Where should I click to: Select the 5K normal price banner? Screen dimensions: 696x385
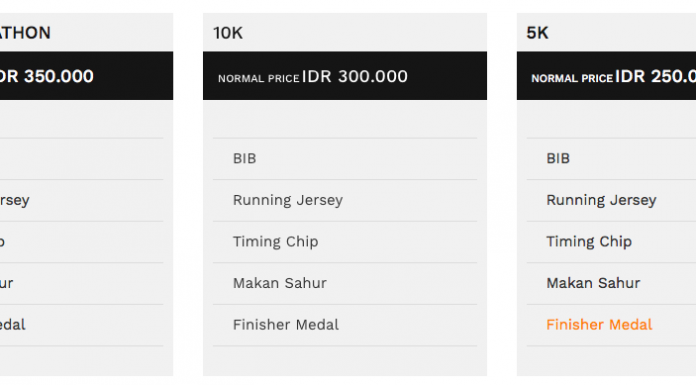(x=606, y=75)
